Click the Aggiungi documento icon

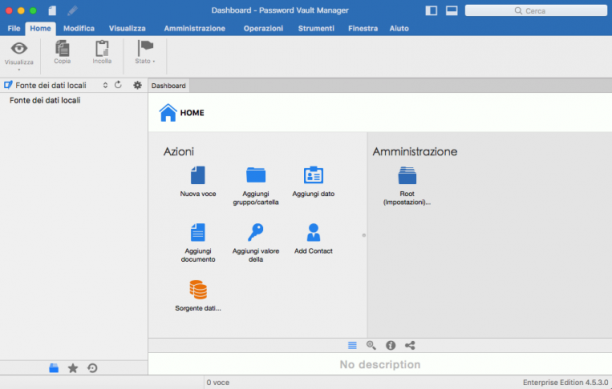point(198,233)
